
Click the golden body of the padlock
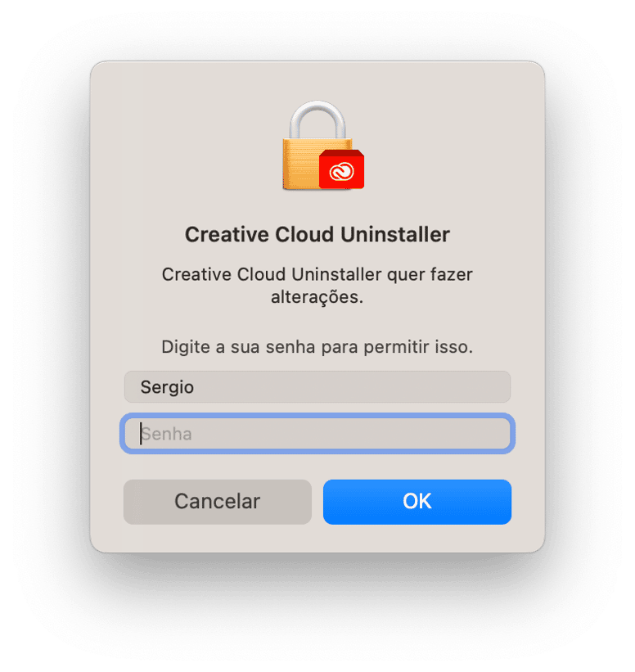[x=301, y=165]
